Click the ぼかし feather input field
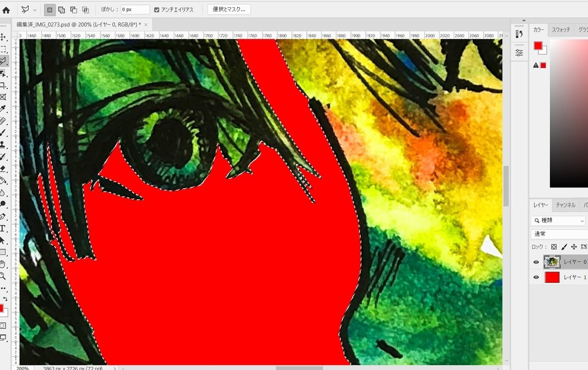This screenshot has height=370, width=588. (135, 9)
